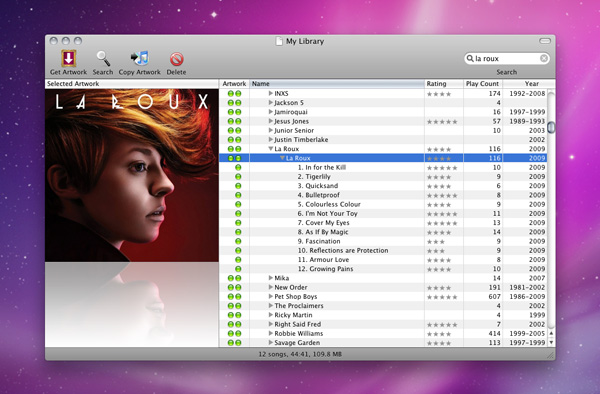The image size is (600, 394).
Task: Click the scrollbar up arrow
Action: pyautogui.click(x=551, y=333)
